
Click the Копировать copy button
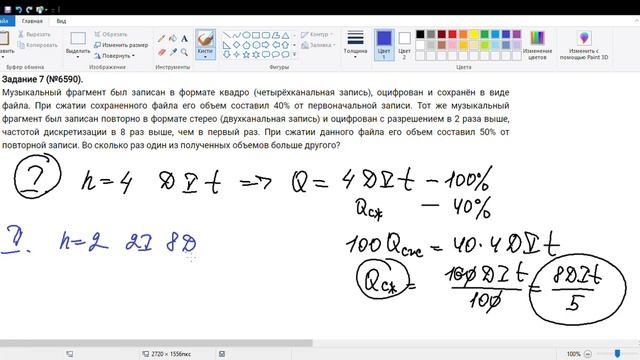pos(37,45)
